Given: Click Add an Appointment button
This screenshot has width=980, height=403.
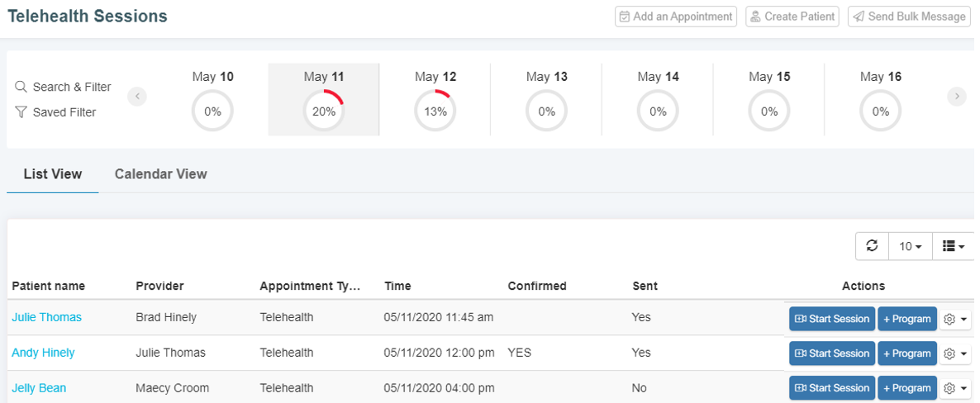Looking at the screenshot, I should pyautogui.click(x=676, y=17).
